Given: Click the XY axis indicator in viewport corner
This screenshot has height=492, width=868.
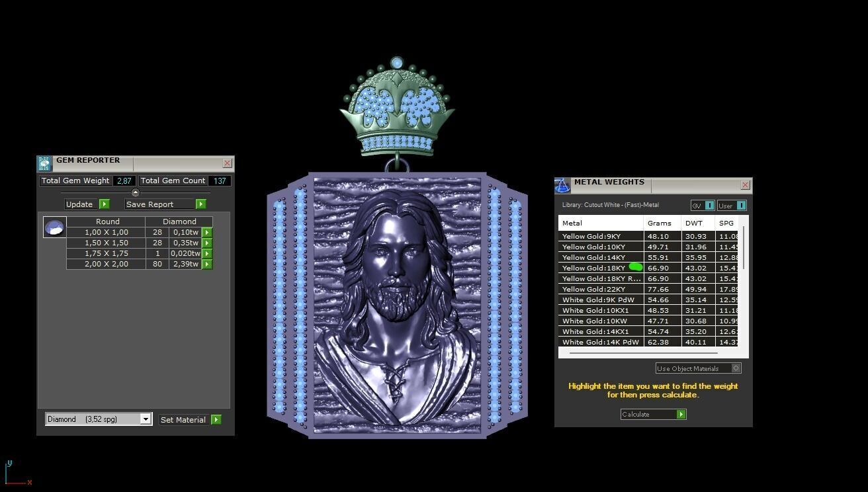Looking at the screenshot, I should tap(18, 473).
